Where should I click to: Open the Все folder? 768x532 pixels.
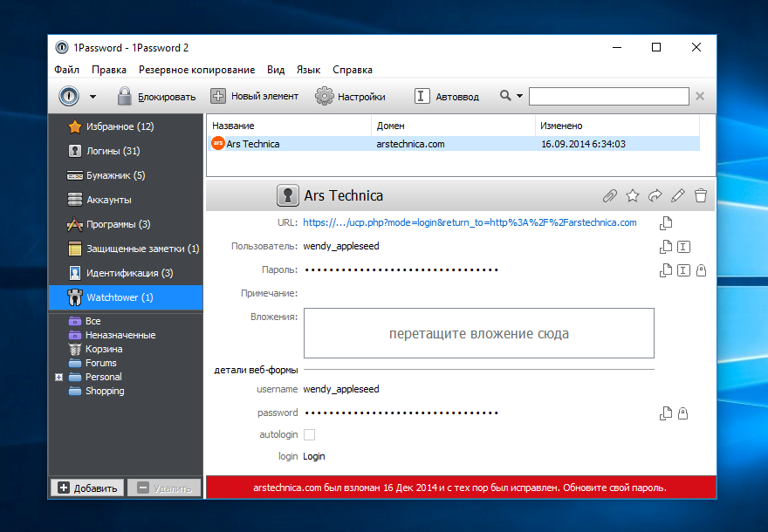pos(86,321)
